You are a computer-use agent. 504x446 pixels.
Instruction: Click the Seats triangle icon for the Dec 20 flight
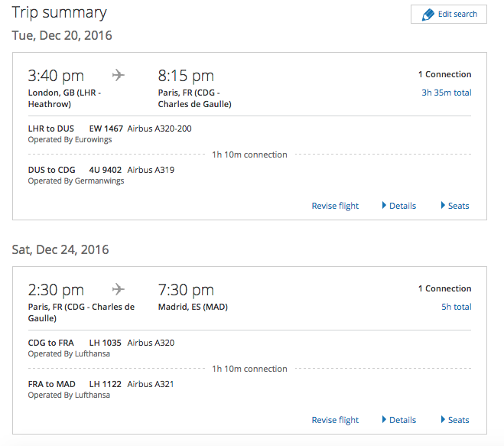pos(443,205)
